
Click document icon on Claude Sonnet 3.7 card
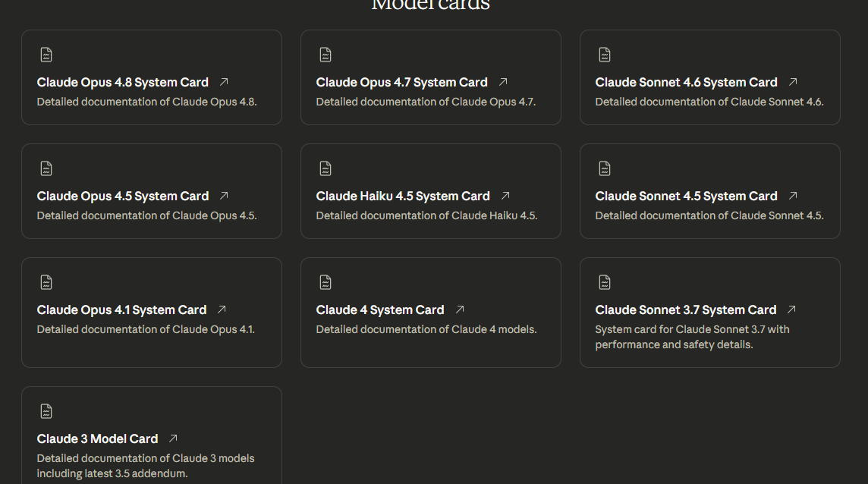click(605, 282)
